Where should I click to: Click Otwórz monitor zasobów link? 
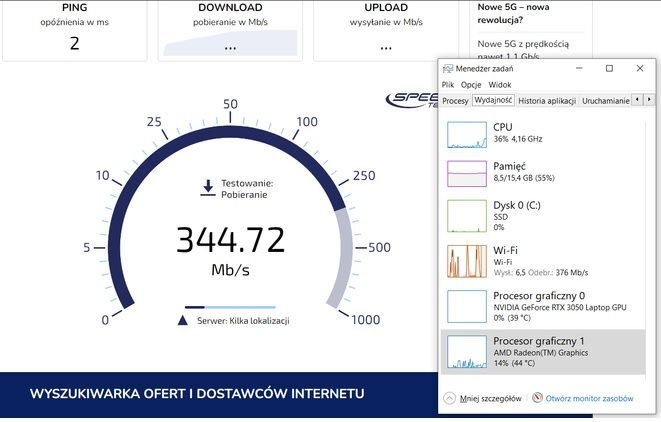[x=590, y=398]
